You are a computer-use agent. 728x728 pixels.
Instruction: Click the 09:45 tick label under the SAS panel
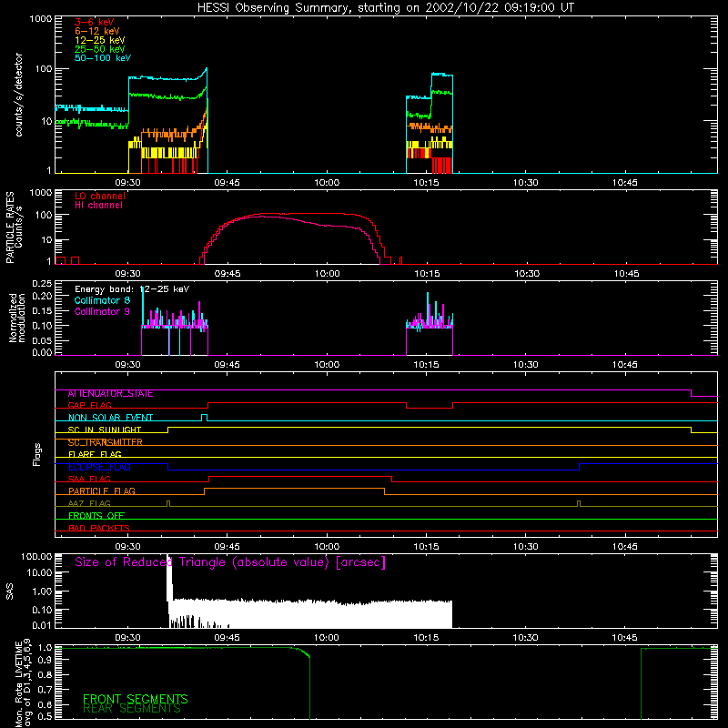[x=227, y=638]
